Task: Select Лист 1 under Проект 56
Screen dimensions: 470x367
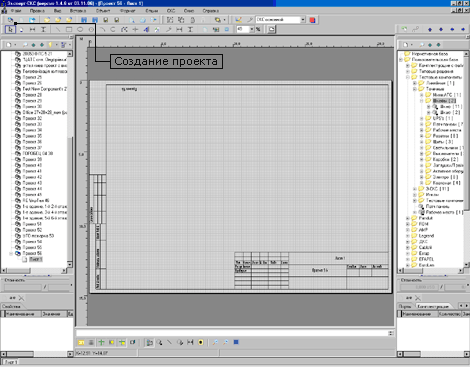Action: coord(35,259)
